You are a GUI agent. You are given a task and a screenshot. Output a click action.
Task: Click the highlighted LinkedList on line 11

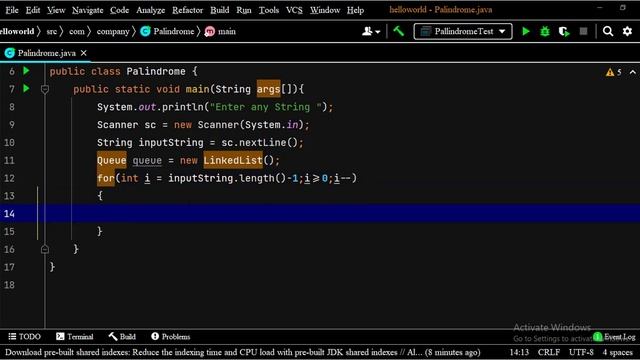[233, 160]
